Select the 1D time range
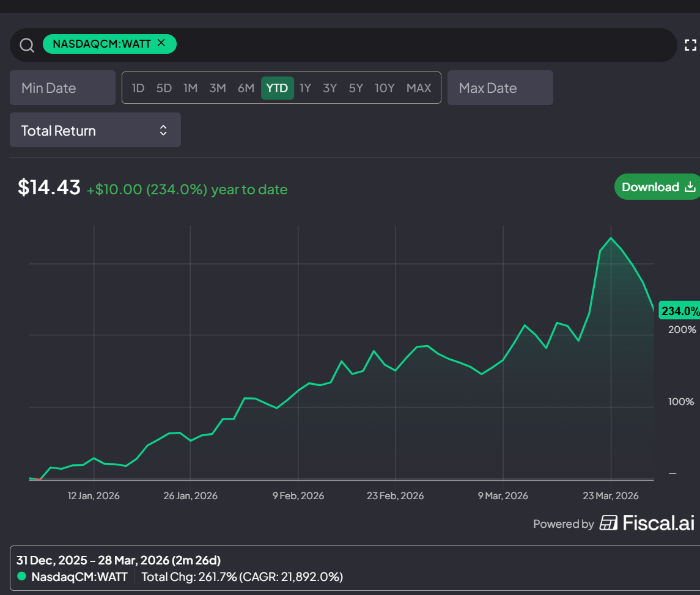The height and width of the screenshot is (595, 700). click(138, 88)
